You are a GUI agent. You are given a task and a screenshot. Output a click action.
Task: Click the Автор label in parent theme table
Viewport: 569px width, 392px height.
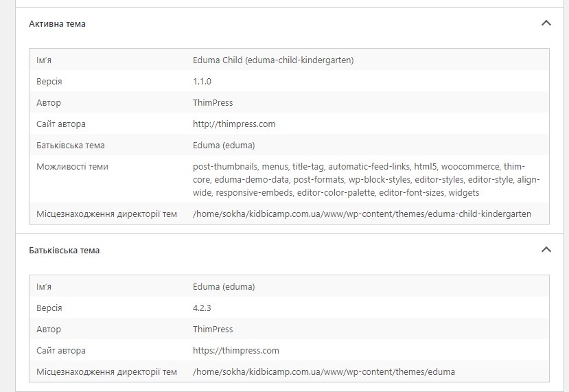49,330
